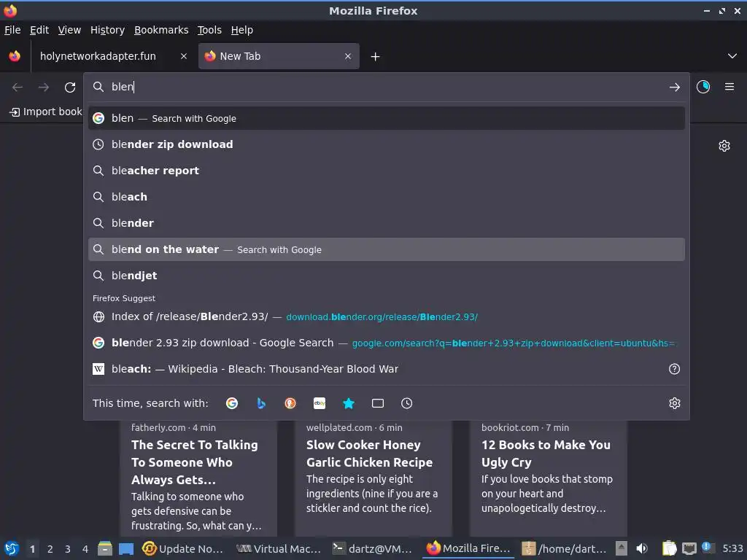The image size is (747, 560).
Task: Click the help icon on Wikipedia suggestion
Action: pyautogui.click(x=674, y=369)
